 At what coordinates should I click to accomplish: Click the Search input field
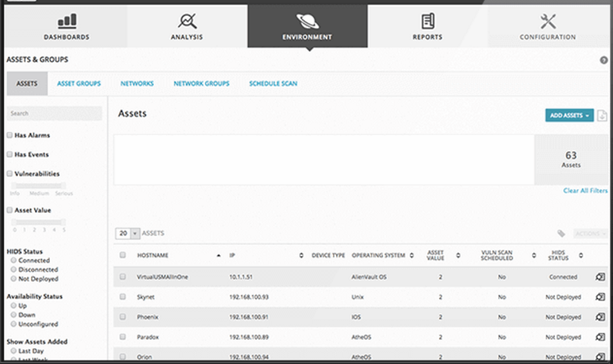click(54, 113)
